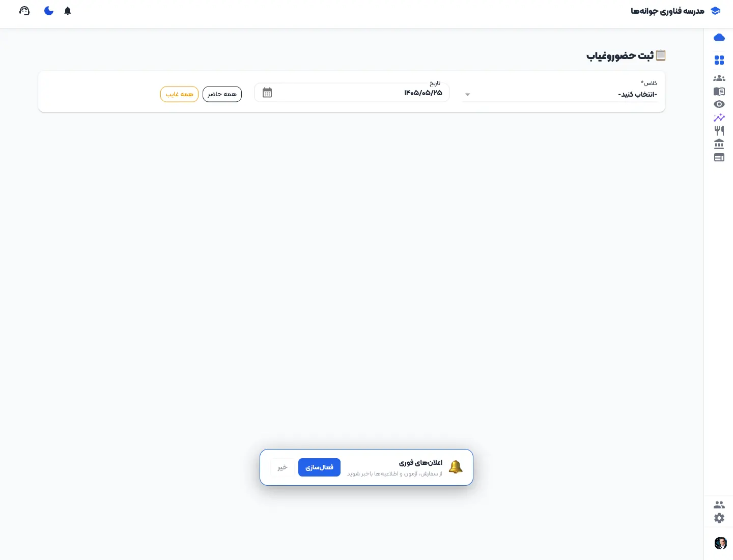
Task: Open the users icon near sidebar bottom
Action: tap(719, 505)
